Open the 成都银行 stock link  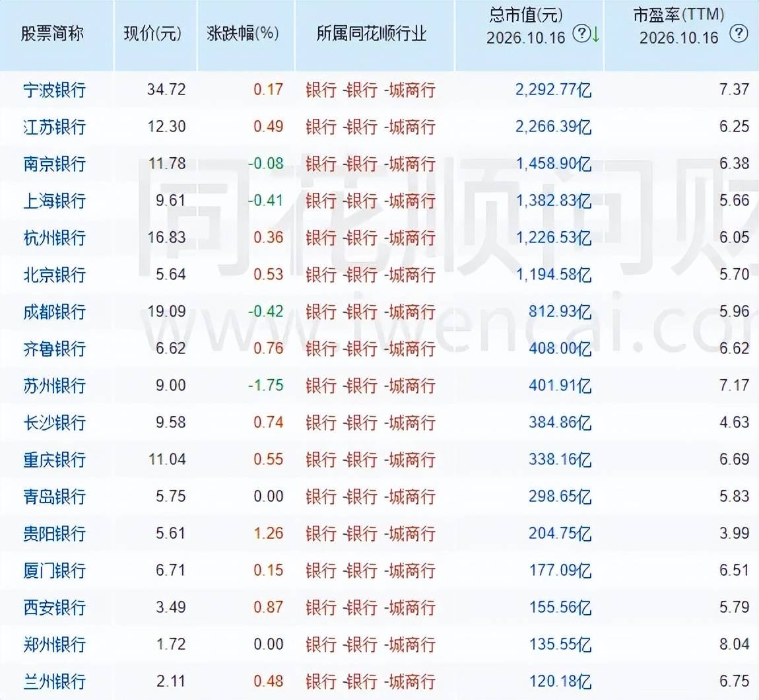(55, 312)
